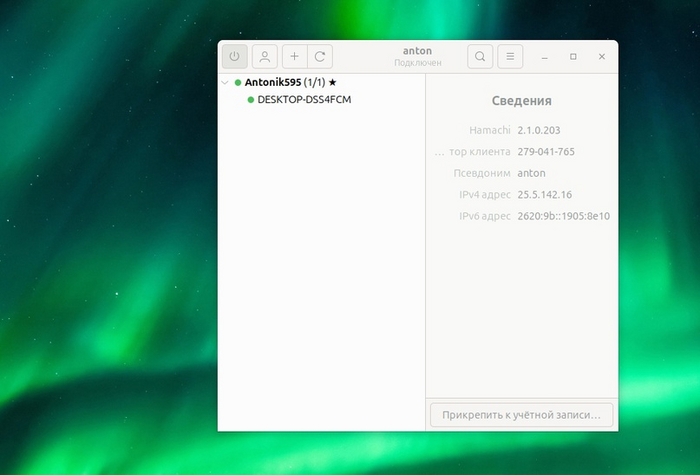Open the hamburger menu
The width and height of the screenshot is (700, 475).
tap(509, 57)
